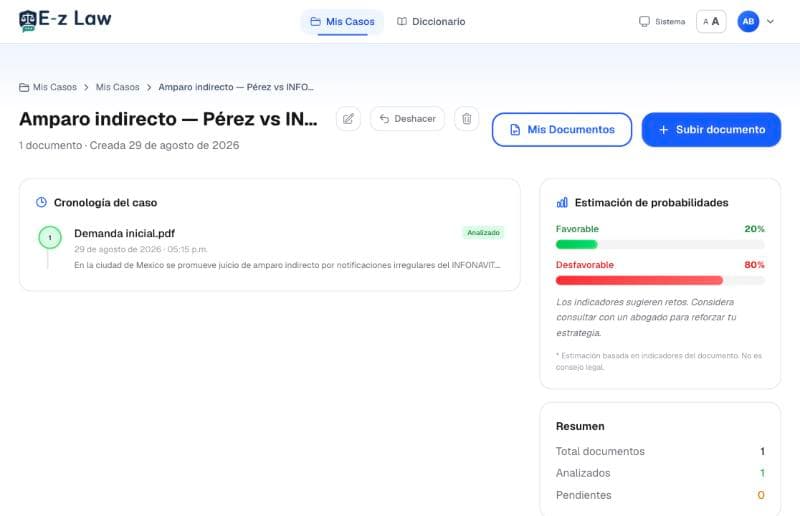The image size is (800, 516).
Task: Click Subir documento button
Action: 711,130
